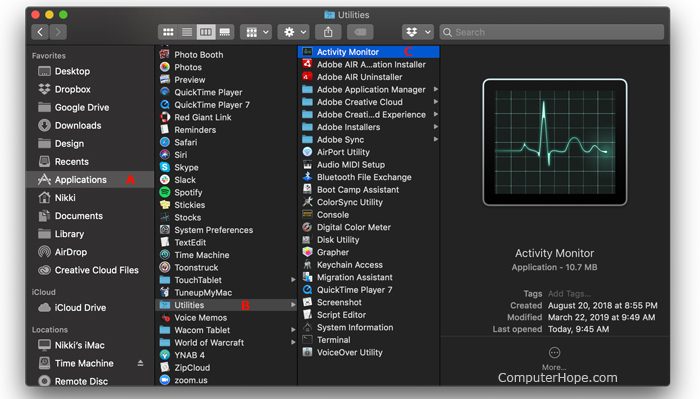Expand the World of Warcraft folder arrow
Image resolution: width=700 pixels, height=399 pixels.
click(293, 342)
